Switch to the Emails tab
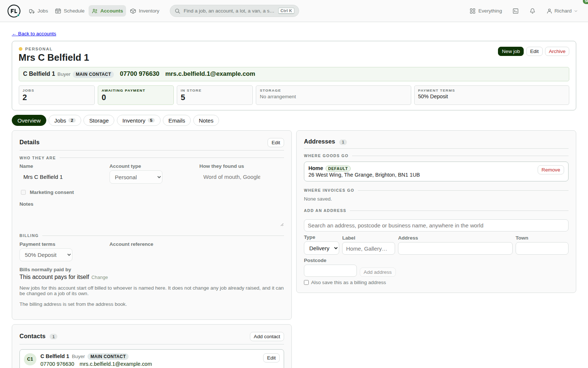The image size is (588, 368). click(177, 120)
